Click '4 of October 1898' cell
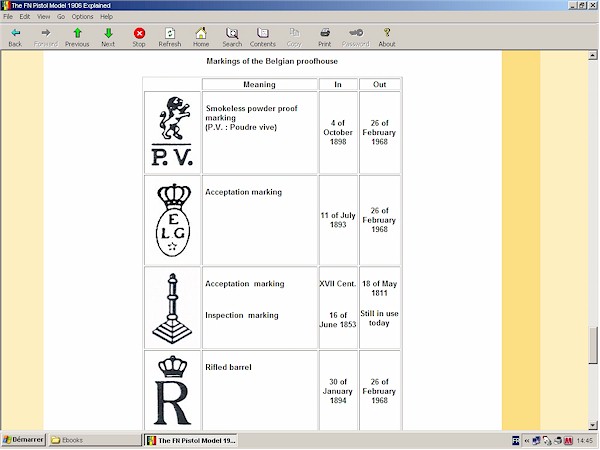 [x=338, y=132]
